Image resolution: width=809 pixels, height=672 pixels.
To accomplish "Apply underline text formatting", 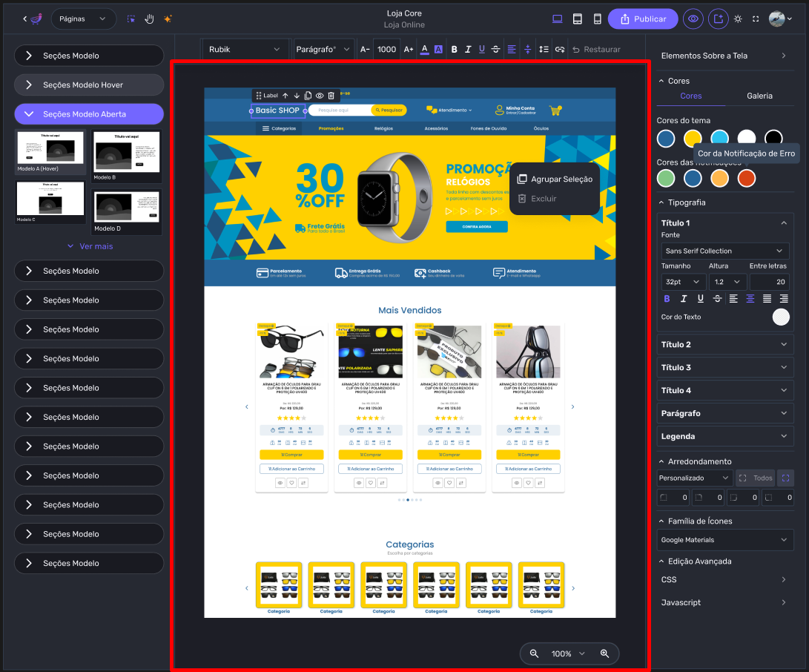I will tap(481, 49).
